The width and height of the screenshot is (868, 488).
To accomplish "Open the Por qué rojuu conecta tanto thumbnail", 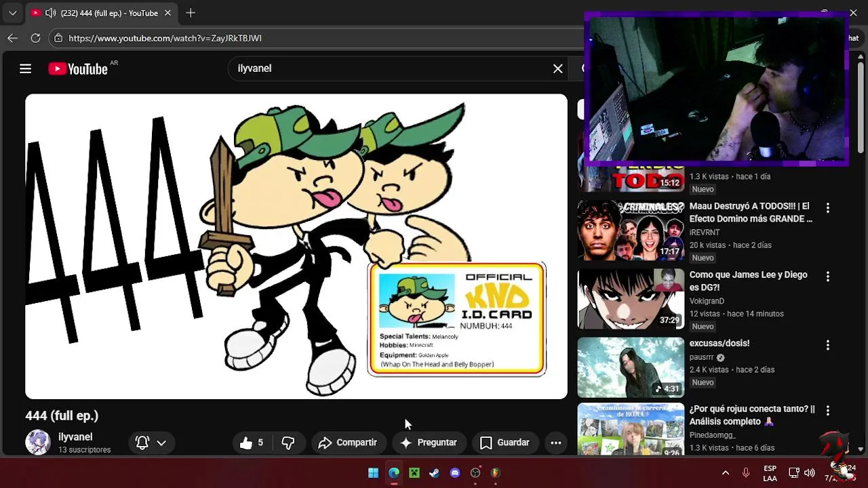I will 631,430.
